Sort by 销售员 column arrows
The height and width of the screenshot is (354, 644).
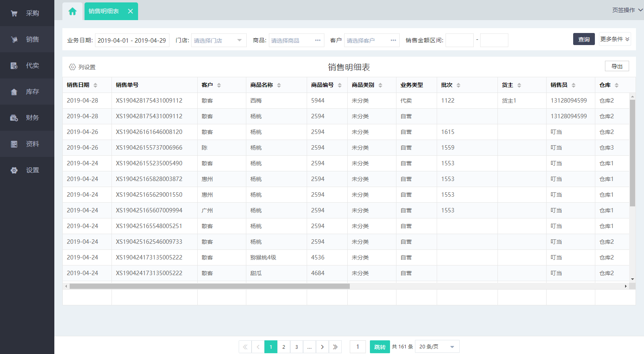[x=574, y=85]
